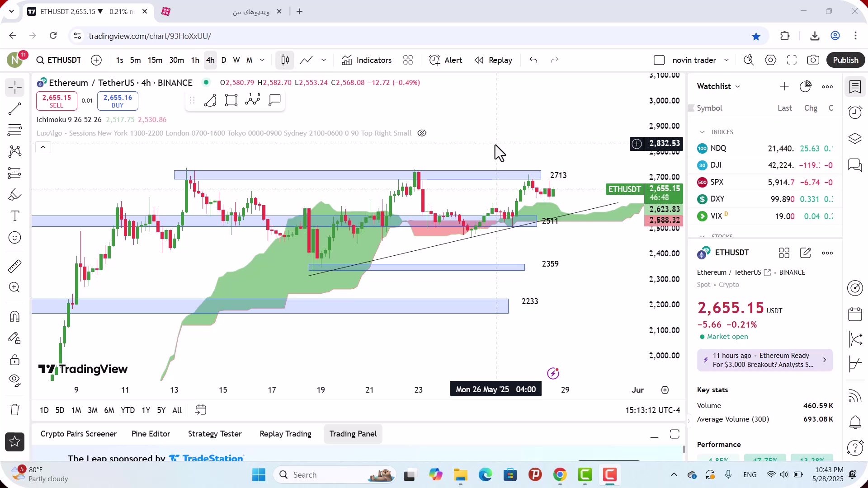
Task: Open price scale settings gear
Action: pos(665,390)
